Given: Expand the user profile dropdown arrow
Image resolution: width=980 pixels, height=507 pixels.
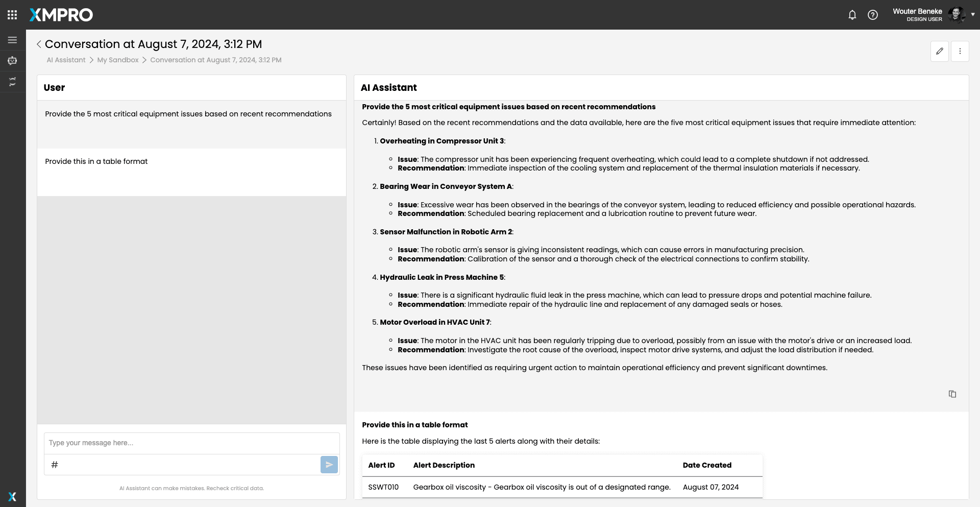Looking at the screenshot, I should [x=973, y=15].
